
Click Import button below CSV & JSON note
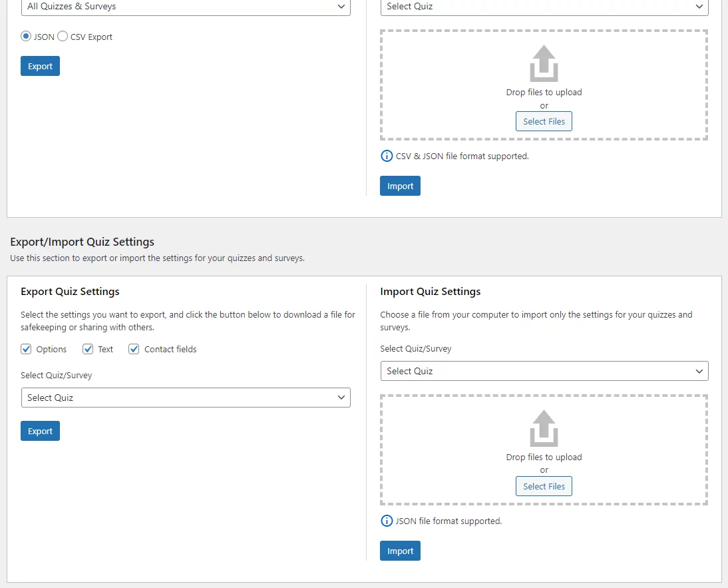400,186
